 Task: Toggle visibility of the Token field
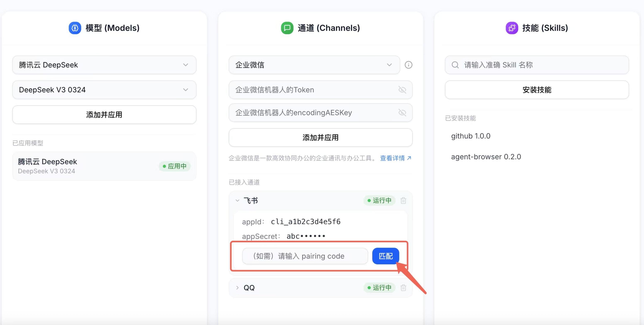(402, 90)
